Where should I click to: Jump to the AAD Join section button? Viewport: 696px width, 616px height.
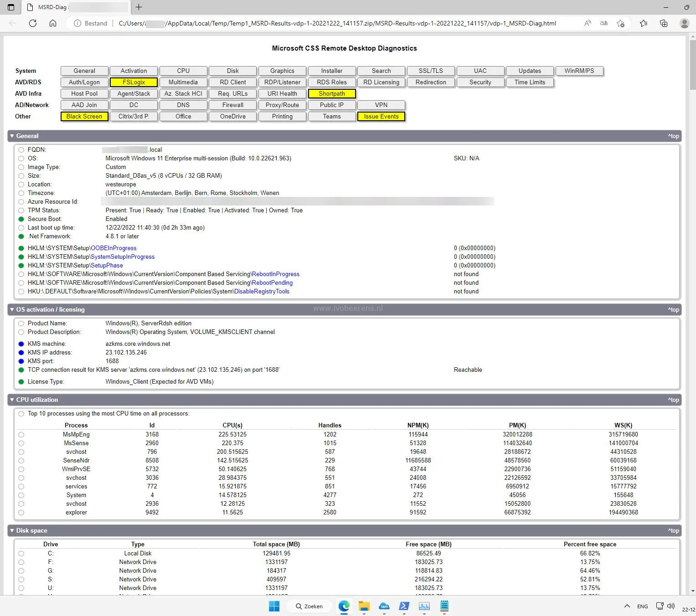pyautogui.click(x=84, y=105)
